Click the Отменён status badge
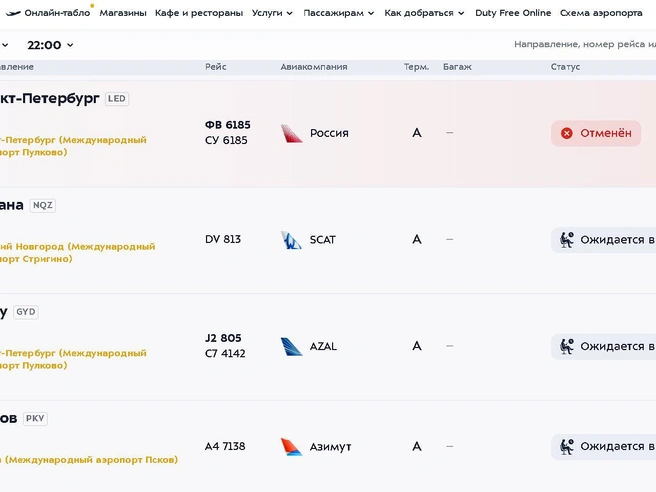This screenshot has height=492, width=656. coord(596,133)
